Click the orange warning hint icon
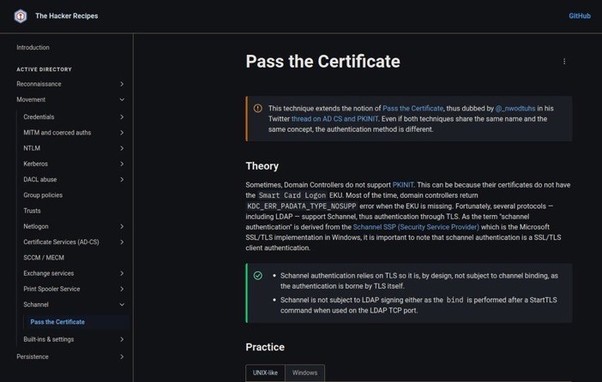 point(258,109)
